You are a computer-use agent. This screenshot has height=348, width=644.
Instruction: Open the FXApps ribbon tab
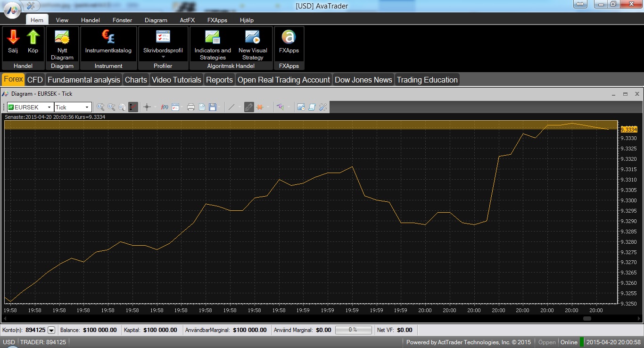(217, 20)
